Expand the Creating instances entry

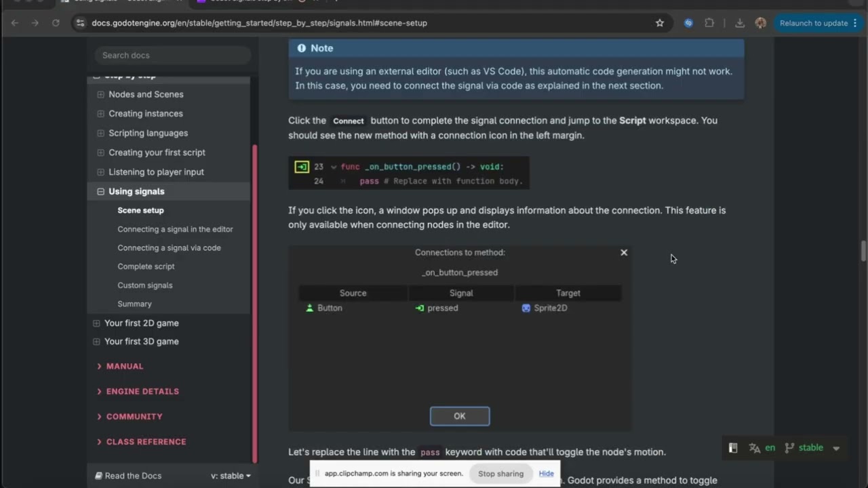100,114
